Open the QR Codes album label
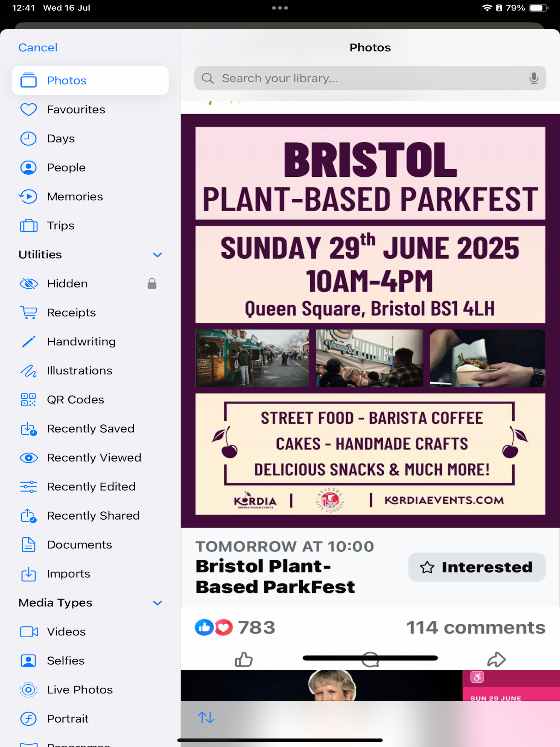 [x=75, y=400]
